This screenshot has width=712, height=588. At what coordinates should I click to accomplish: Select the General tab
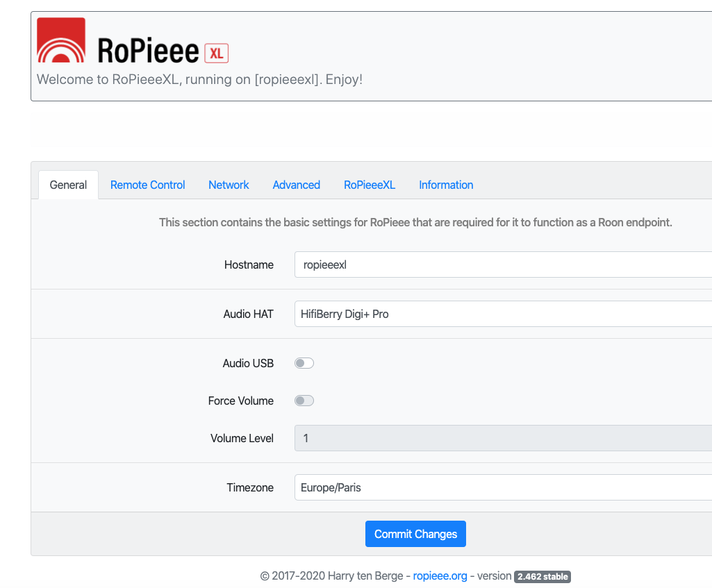(x=68, y=185)
